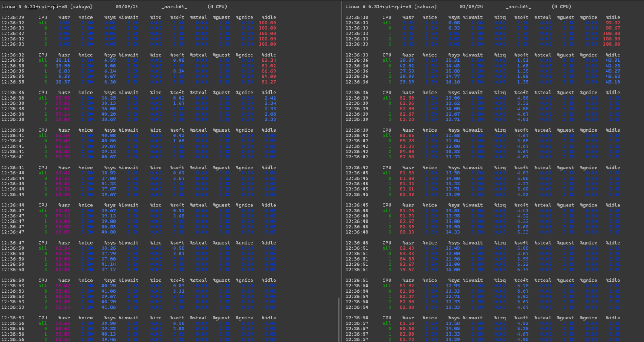Click the sakura hostname in right pane header
The height and width of the screenshot is (342, 644).
point(426,6)
